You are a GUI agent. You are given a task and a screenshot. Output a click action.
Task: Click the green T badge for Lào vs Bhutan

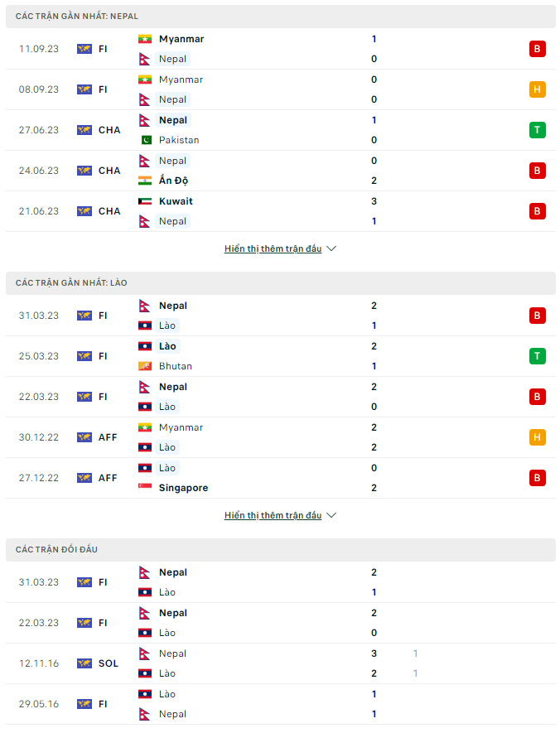537,356
